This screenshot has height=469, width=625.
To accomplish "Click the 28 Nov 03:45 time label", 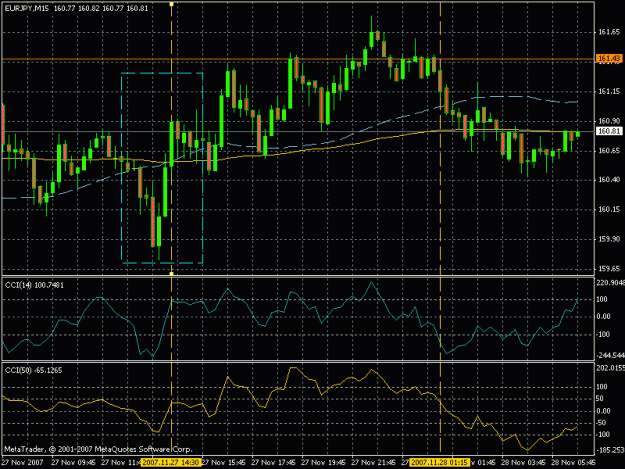I will click(x=523, y=463).
